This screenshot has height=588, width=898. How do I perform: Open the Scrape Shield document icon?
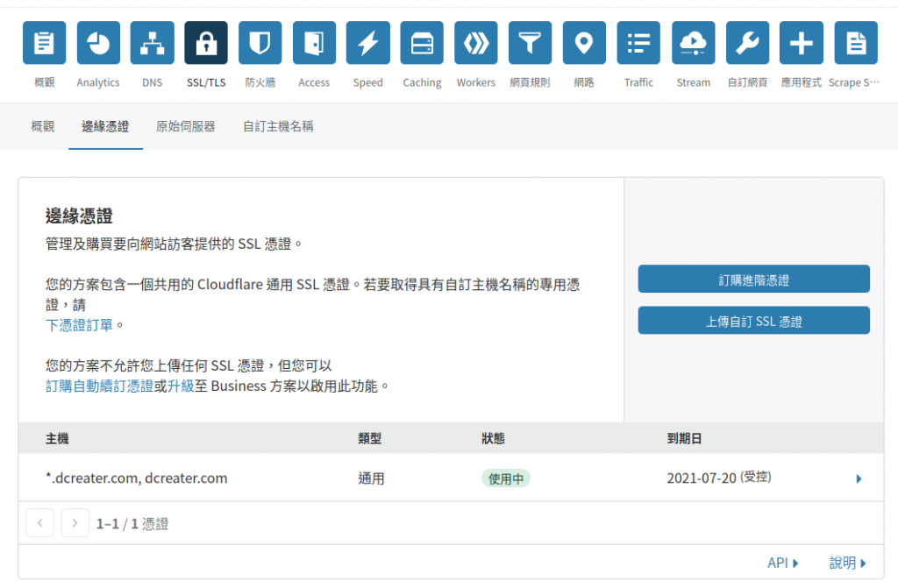tap(856, 43)
